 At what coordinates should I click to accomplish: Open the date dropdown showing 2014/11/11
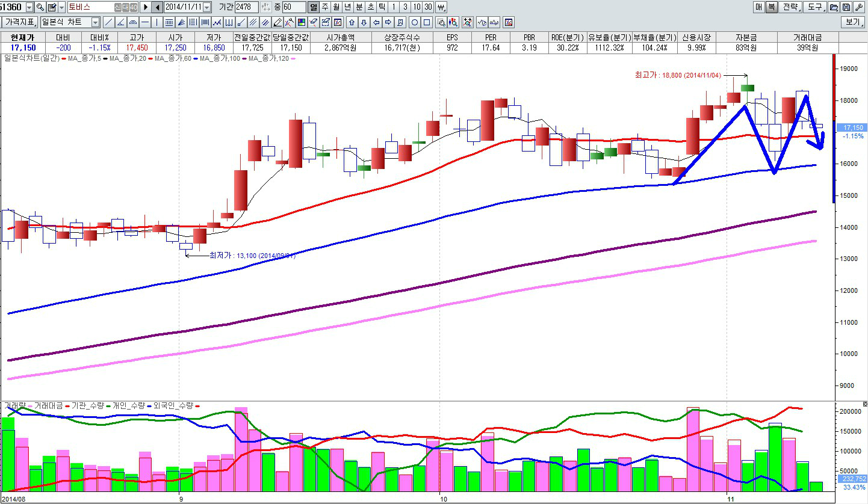tap(207, 7)
